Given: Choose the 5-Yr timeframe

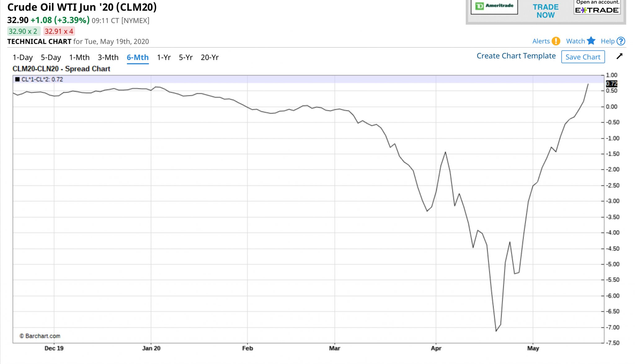Looking at the screenshot, I should [x=186, y=57].
